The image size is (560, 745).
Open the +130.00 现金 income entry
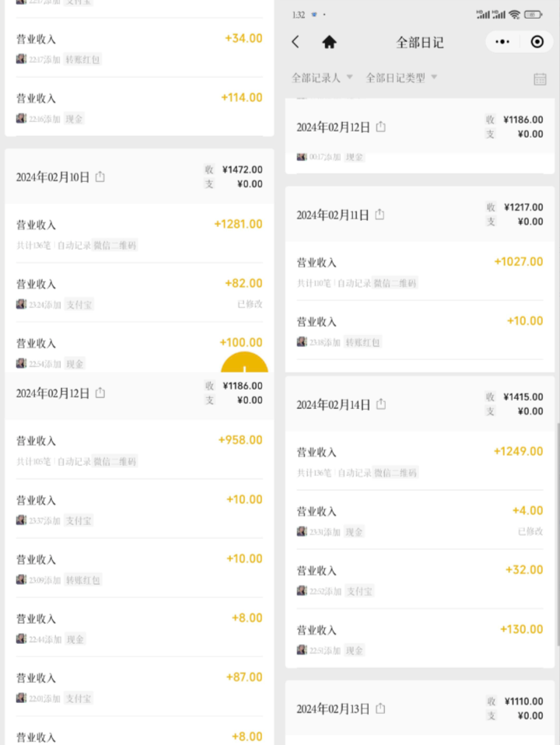(420, 638)
